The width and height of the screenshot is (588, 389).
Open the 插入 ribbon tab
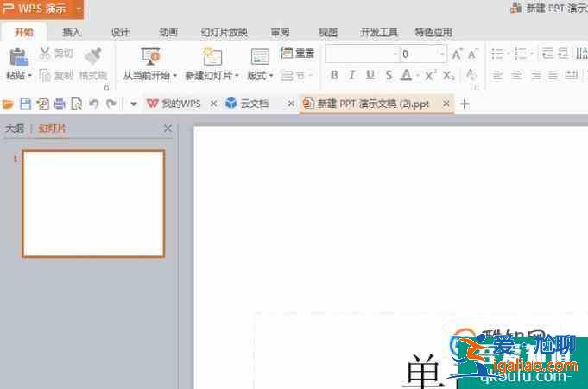[72, 32]
